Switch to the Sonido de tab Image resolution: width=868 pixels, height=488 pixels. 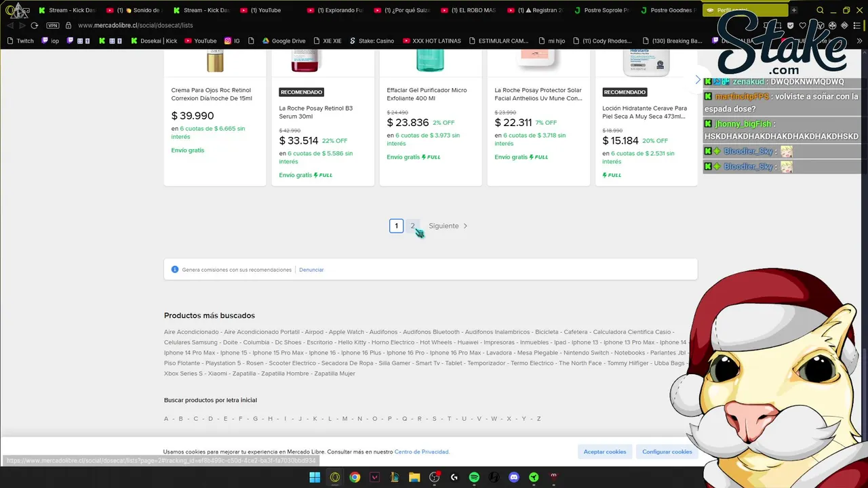[x=134, y=10]
